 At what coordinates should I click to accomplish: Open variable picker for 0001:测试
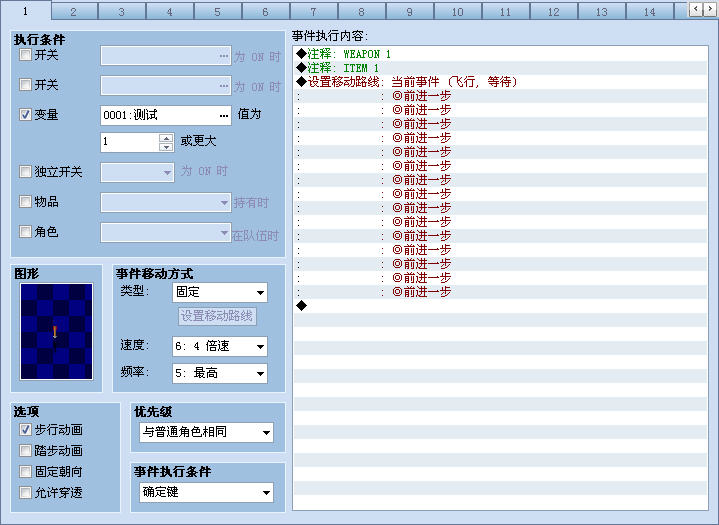coord(223,116)
